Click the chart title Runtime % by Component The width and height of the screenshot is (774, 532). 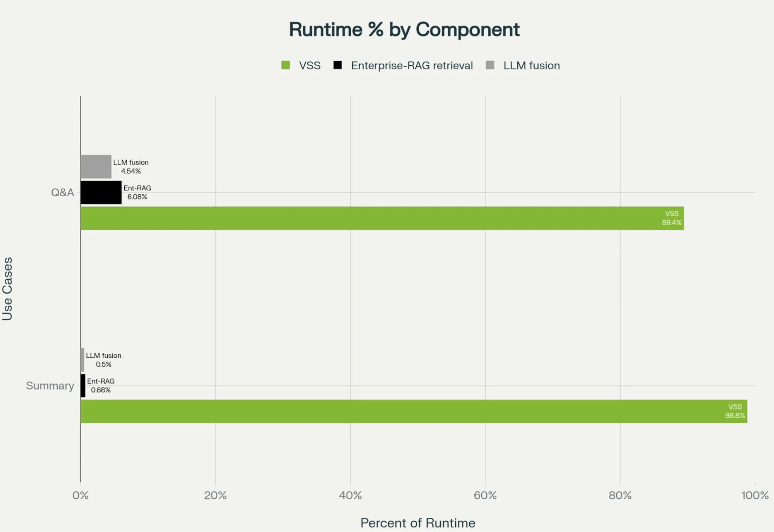(404, 29)
